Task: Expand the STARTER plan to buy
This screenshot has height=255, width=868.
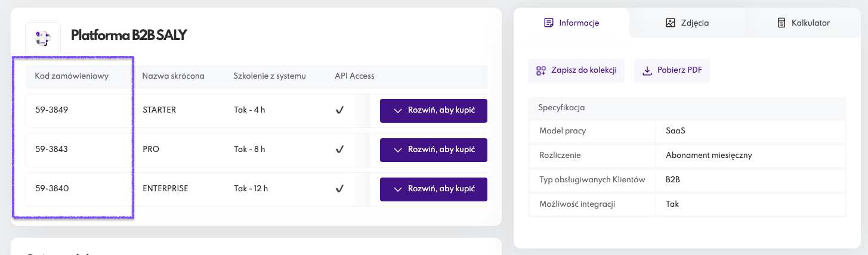Action: click(434, 111)
